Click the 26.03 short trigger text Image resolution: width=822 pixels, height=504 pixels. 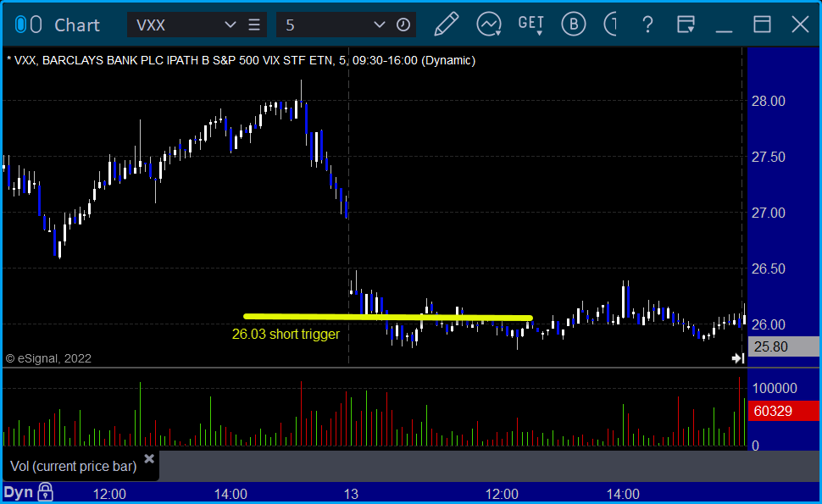point(286,335)
